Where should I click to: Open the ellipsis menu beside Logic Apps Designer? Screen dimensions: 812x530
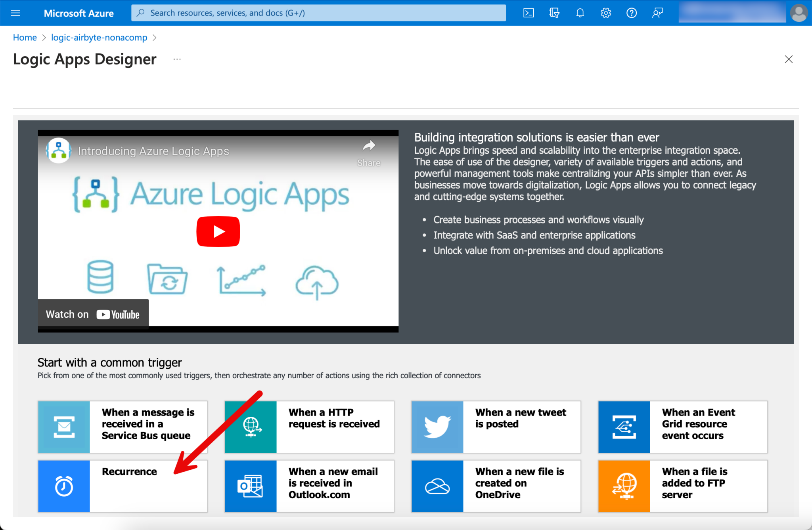point(177,59)
